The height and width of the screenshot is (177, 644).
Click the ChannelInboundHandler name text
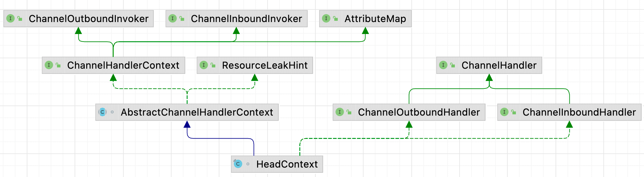579,112
